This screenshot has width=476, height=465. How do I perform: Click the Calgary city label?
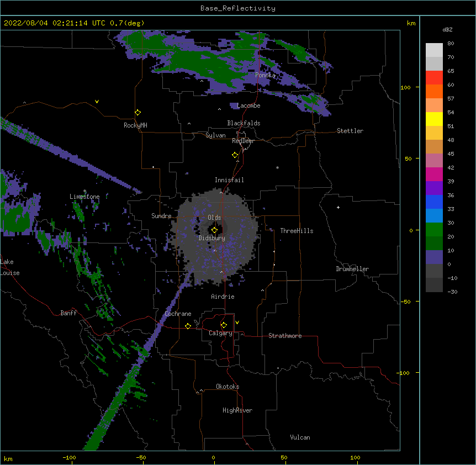coord(220,333)
